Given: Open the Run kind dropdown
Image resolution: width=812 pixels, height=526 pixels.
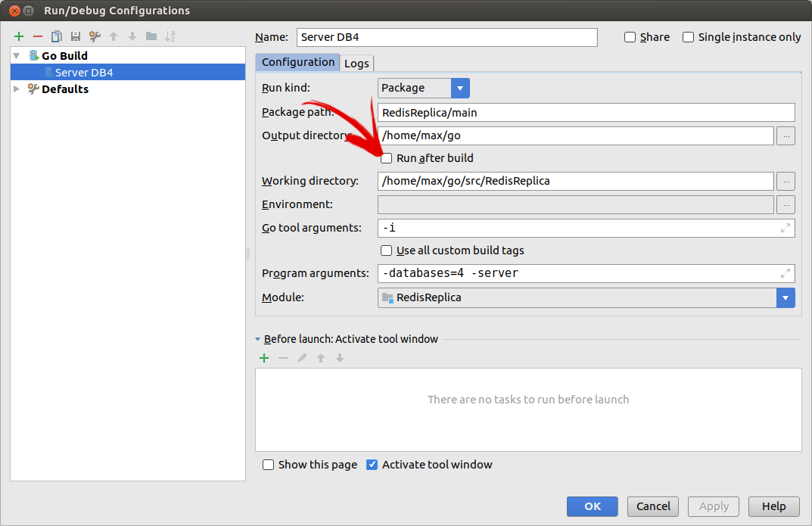Looking at the screenshot, I should (460, 88).
